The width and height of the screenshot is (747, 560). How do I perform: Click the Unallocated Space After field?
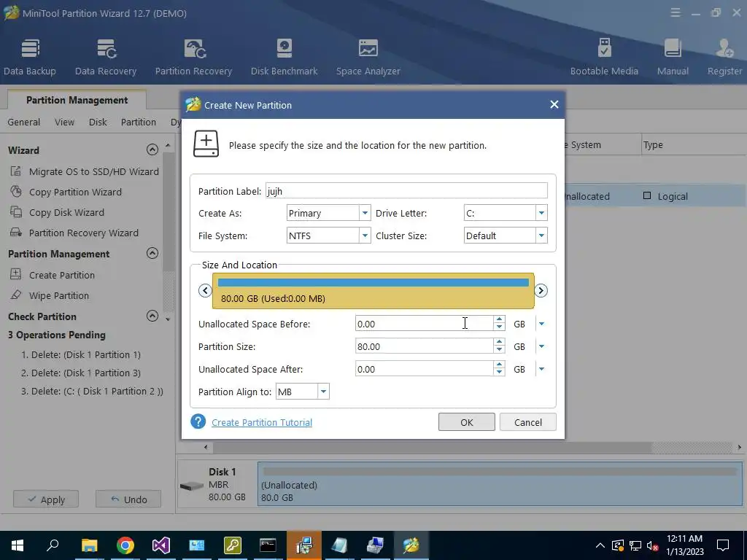pyautogui.click(x=424, y=369)
